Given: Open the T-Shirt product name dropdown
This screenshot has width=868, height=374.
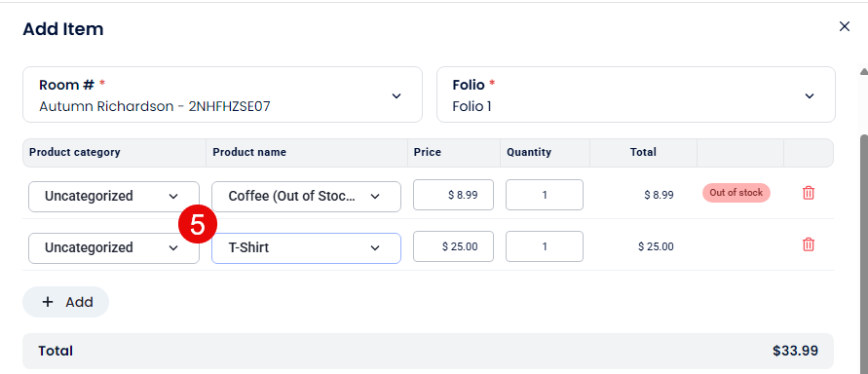Looking at the screenshot, I should click(x=306, y=247).
